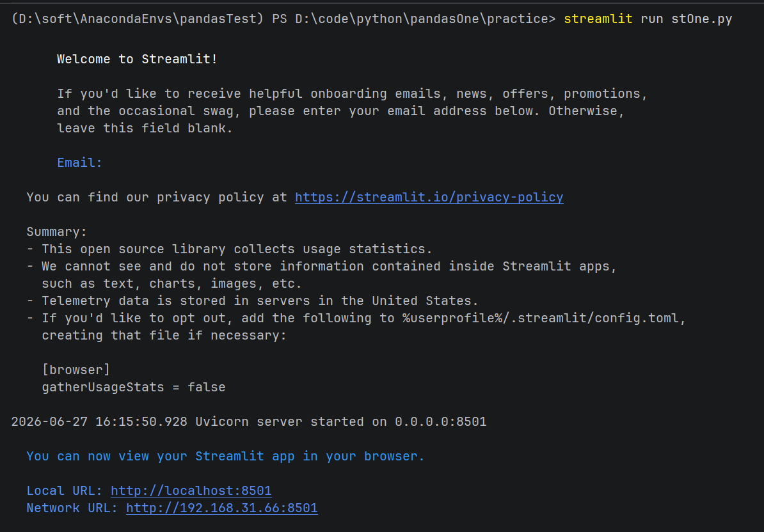Click 'You can now view your Streamlit app' message
764x532 pixels.
pos(225,457)
